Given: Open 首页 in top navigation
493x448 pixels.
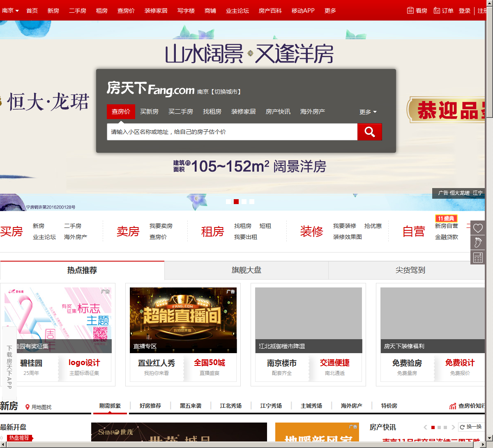Looking at the screenshot, I should 32,11.
